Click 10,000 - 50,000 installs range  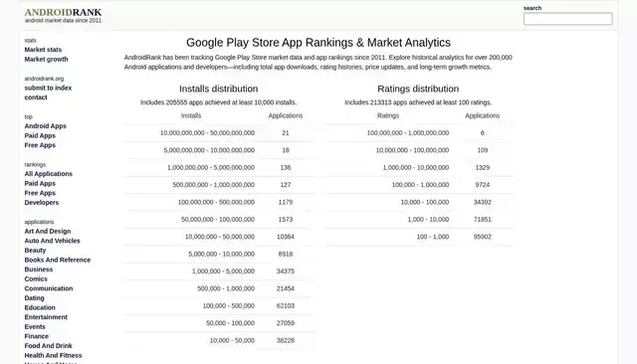point(232,340)
